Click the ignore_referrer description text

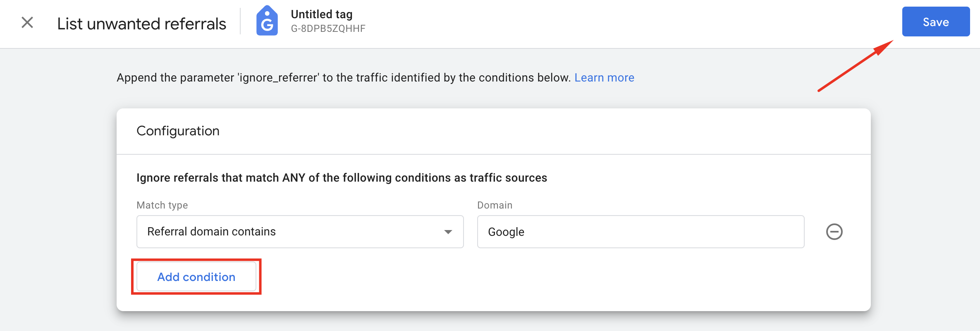point(344,78)
